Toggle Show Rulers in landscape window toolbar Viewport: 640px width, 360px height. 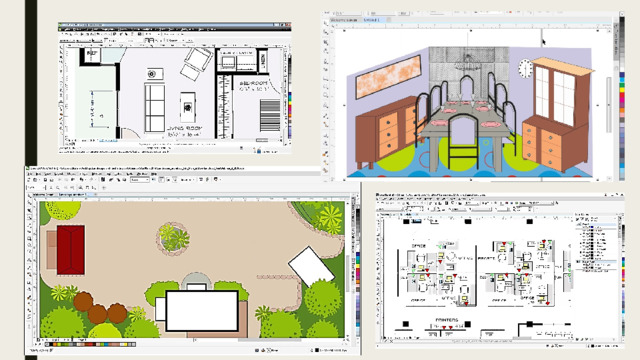click(161, 180)
